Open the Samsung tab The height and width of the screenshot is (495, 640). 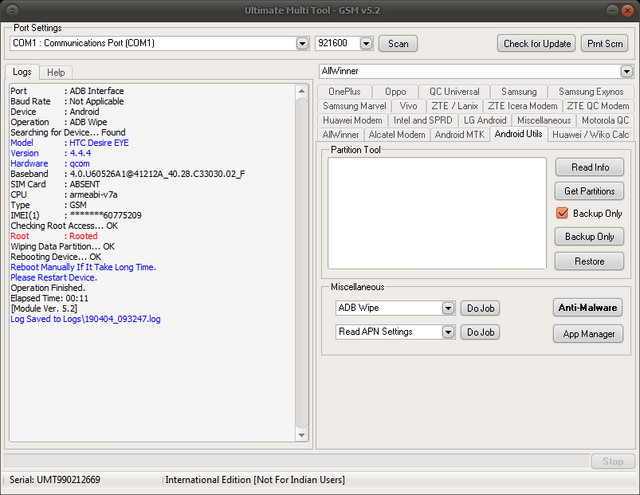(519, 91)
